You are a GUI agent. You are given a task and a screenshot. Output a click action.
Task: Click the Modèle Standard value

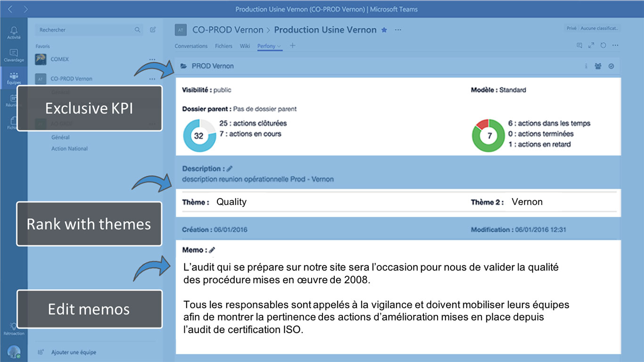click(513, 90)
